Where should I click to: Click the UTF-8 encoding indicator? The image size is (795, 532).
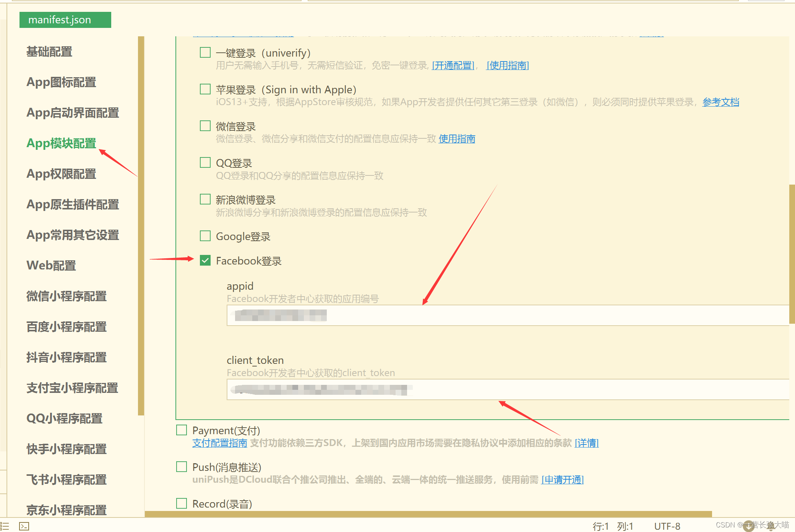click(x=667, y=526)
